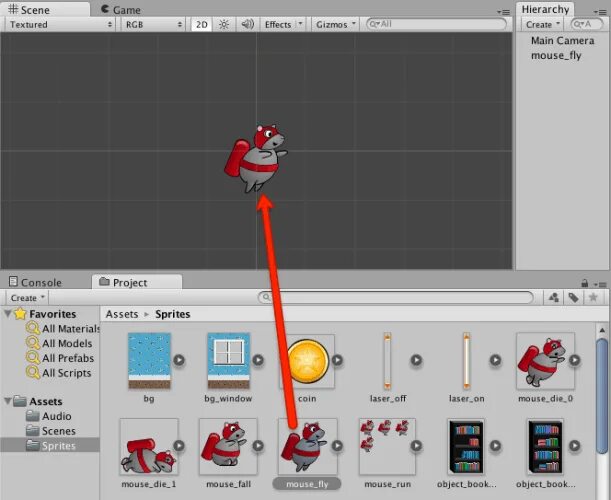Screen dimensions: 611x500
Task: Collapse the Assets folder tree
Action: 7,401
